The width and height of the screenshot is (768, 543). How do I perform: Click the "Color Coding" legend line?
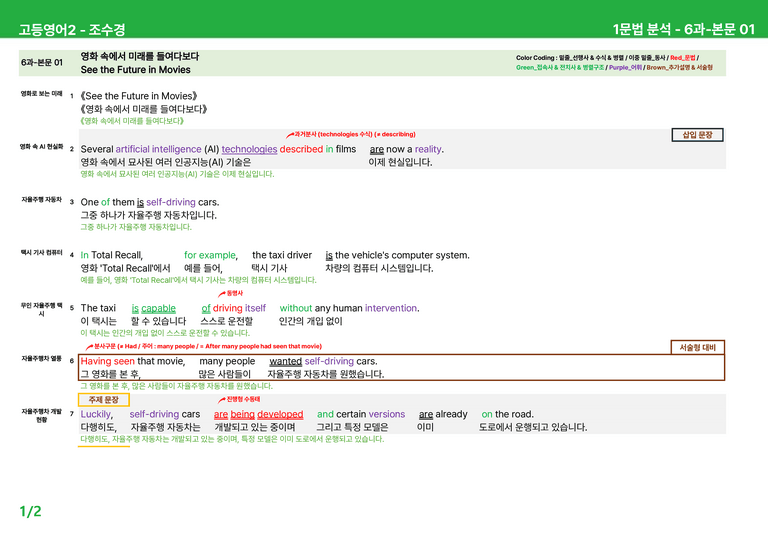pyautogui.click(x=607, y=58)
